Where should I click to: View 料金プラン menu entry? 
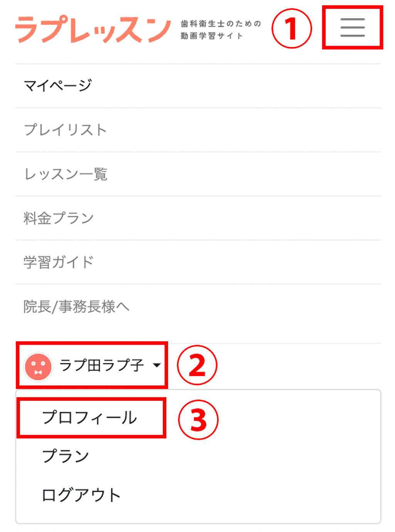point(59,218)
